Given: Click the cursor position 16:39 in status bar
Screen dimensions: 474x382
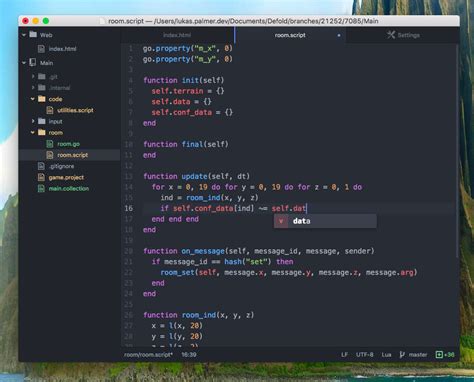Looking at the screenshot, I should tap(189, 355).
